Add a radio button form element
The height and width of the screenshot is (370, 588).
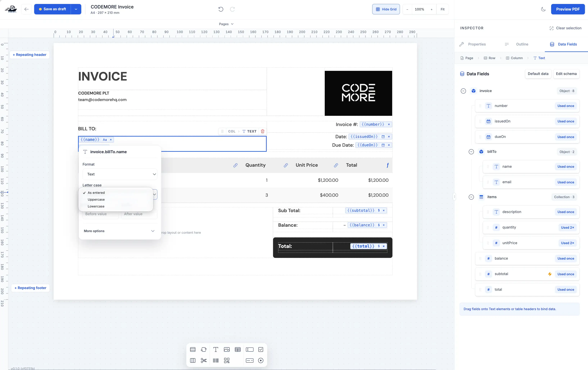point(261,360)
